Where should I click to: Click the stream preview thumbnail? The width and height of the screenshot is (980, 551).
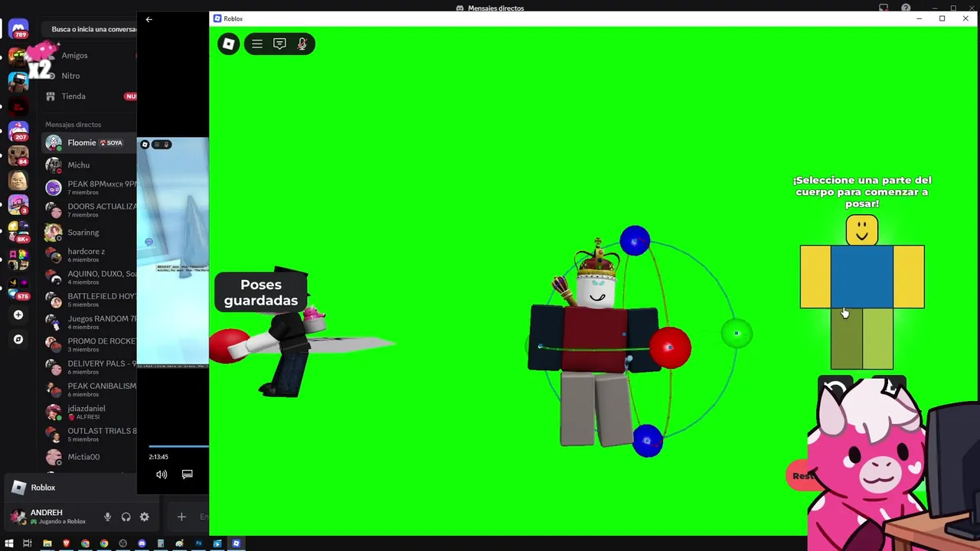coord(173,252)
